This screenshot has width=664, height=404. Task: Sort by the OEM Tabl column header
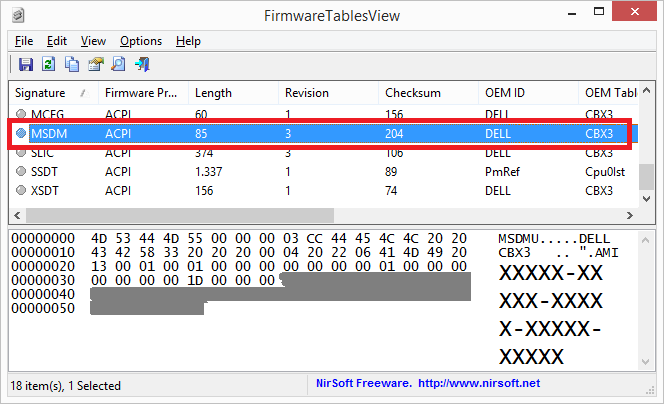[608, 93]
